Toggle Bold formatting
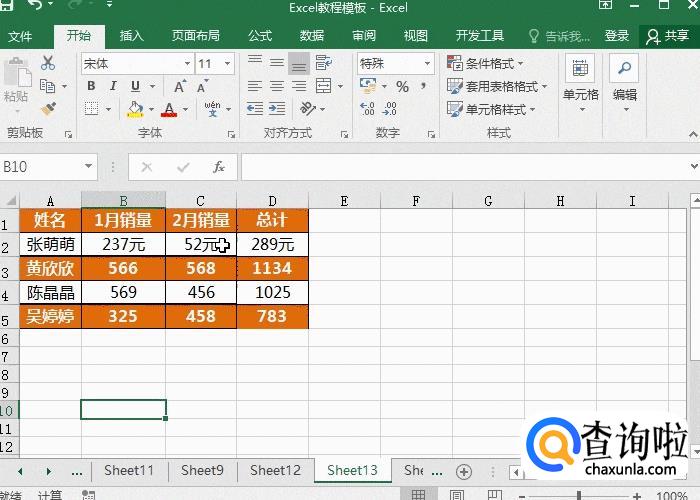The image size is (700, 500). point(91,87)
